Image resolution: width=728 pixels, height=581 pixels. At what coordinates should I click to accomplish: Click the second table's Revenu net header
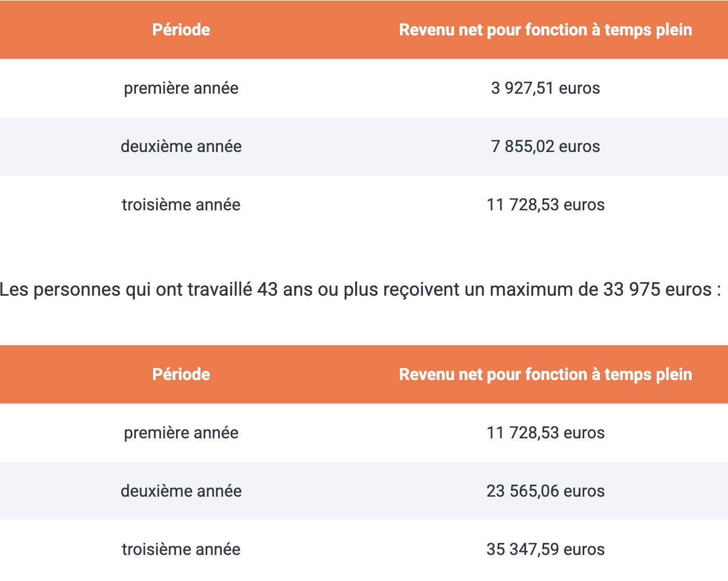546,374
